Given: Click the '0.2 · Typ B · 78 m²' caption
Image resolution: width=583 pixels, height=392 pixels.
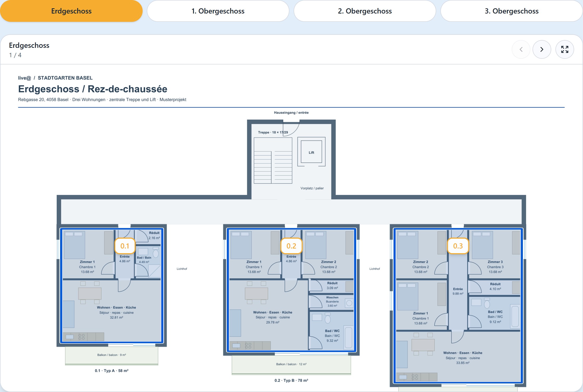Looking at the screenshot, I should [291, 380].
